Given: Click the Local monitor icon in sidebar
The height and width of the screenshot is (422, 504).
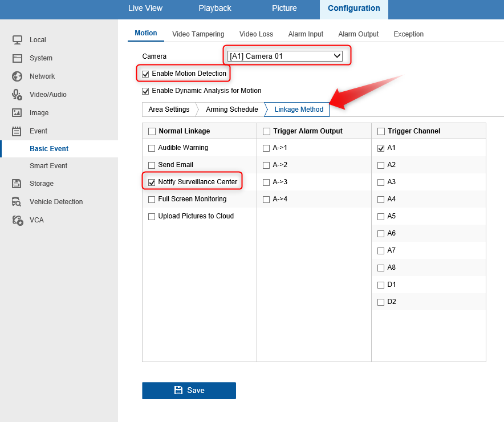Looking at the screenshot, I should [17, 40].
